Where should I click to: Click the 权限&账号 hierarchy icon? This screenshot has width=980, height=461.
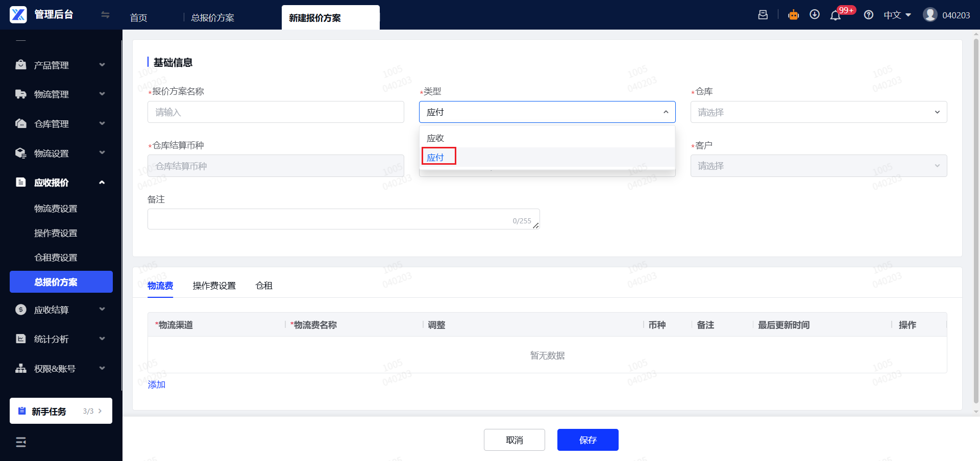pyautogui.click(x=21, y=368)
